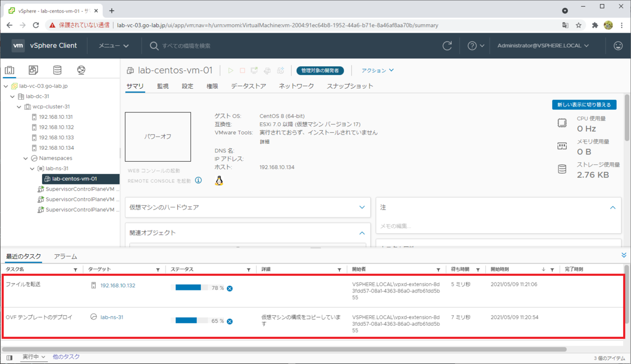Select host 192.168.10.133 in tree
Screen dimensions: 631x364
[x=56, y=138]
